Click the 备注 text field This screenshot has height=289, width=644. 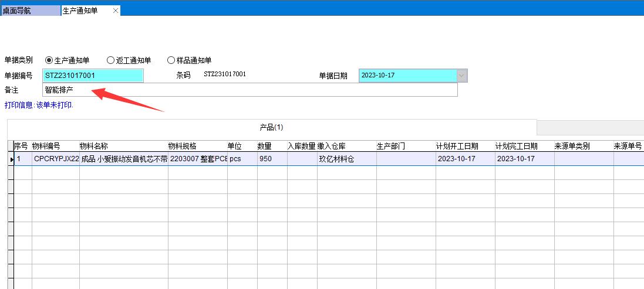point(249,90)
